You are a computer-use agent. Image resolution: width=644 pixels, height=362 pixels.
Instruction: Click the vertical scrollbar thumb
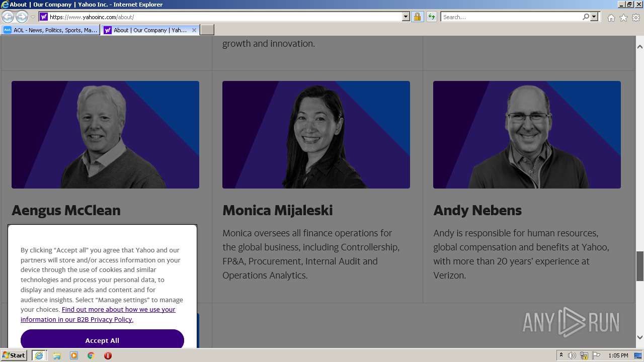click(640, 266)
